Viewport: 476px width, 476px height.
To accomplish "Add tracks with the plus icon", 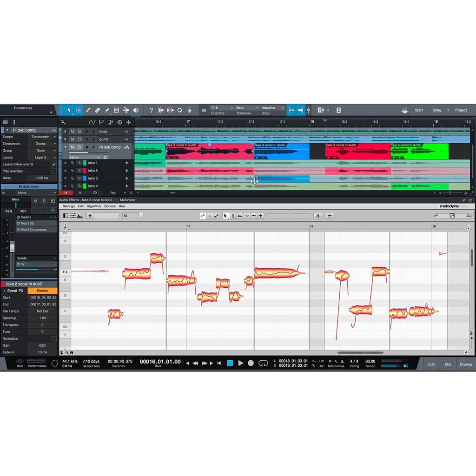I will pos(129,122).
